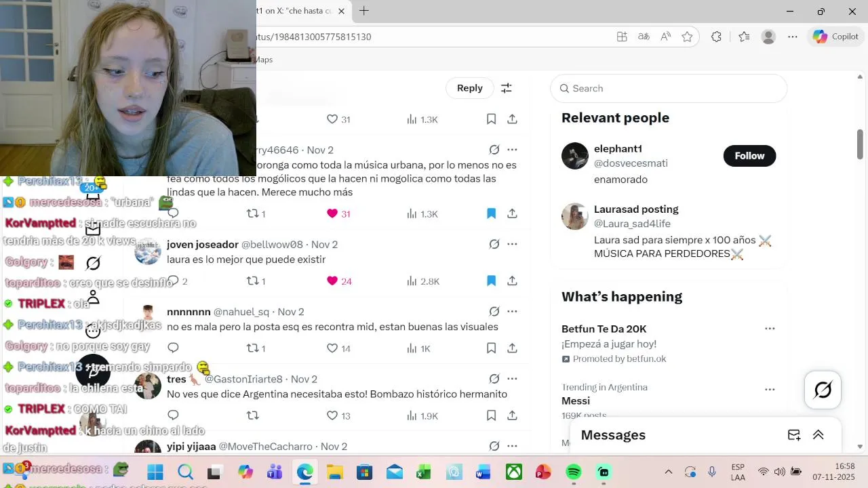This screenshot has height=488, width=868.
Task: Follow elephant1 in Relevant people
Action: 749,156
